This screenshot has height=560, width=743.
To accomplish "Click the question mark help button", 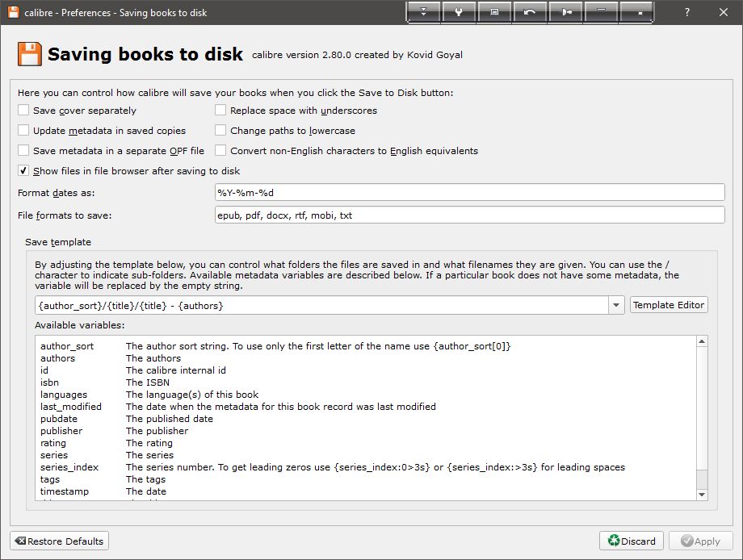I will coord(687,12).
